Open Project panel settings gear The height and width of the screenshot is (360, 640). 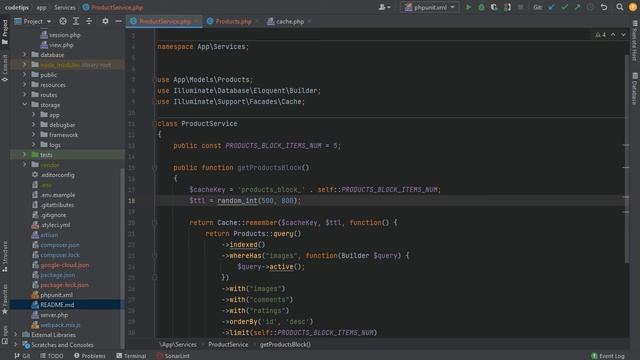(x=105, y=21)
